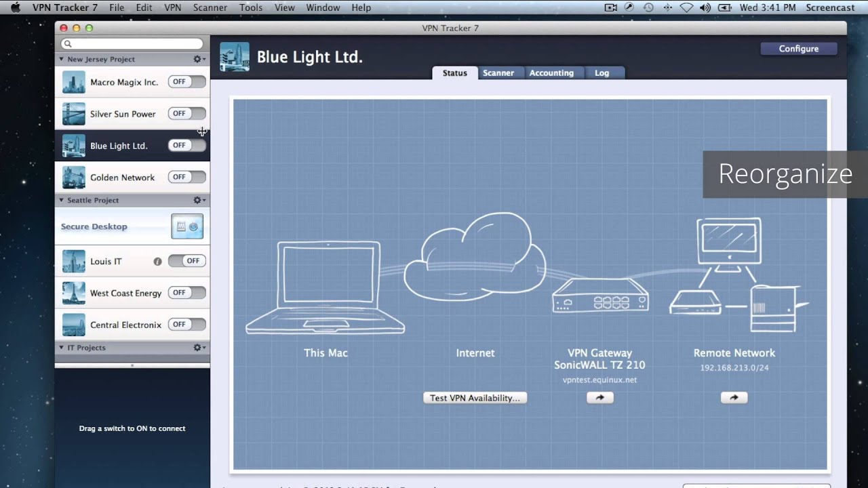Click the Macro Magix Inc. connection icon
This screenshot has height=488, width=868.
[74, 82]
